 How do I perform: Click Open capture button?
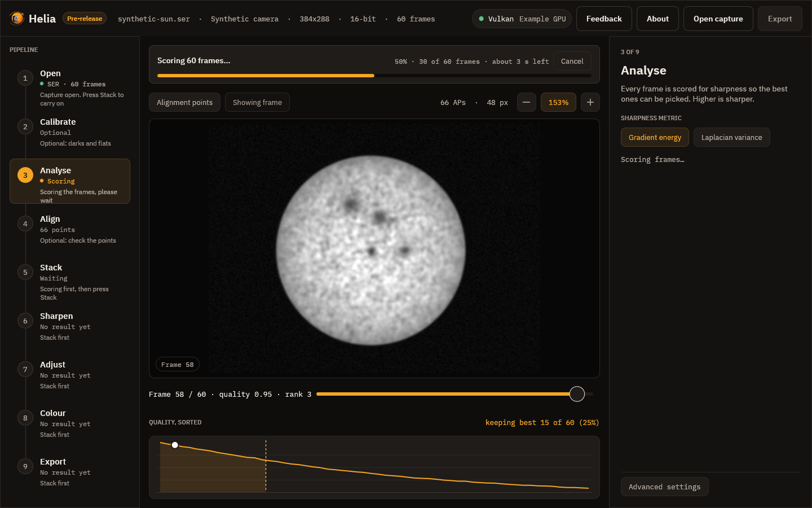pos(718,19)
